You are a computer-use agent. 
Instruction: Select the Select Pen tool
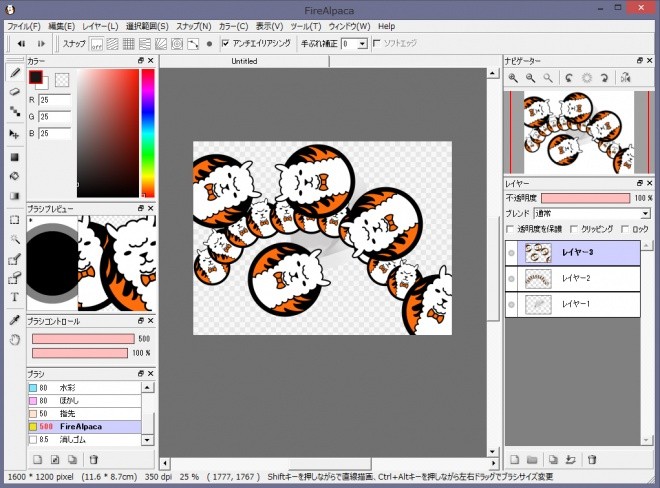point(15,259)
